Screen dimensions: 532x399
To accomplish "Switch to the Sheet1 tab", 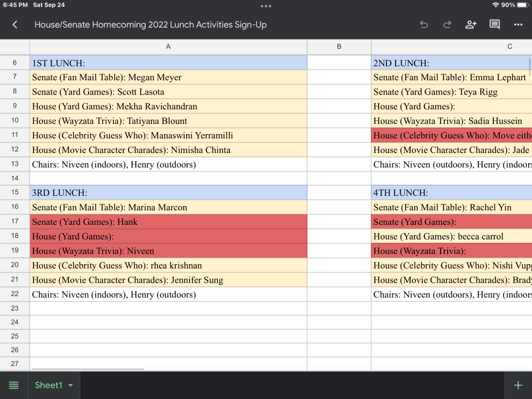I will (48, 385).
